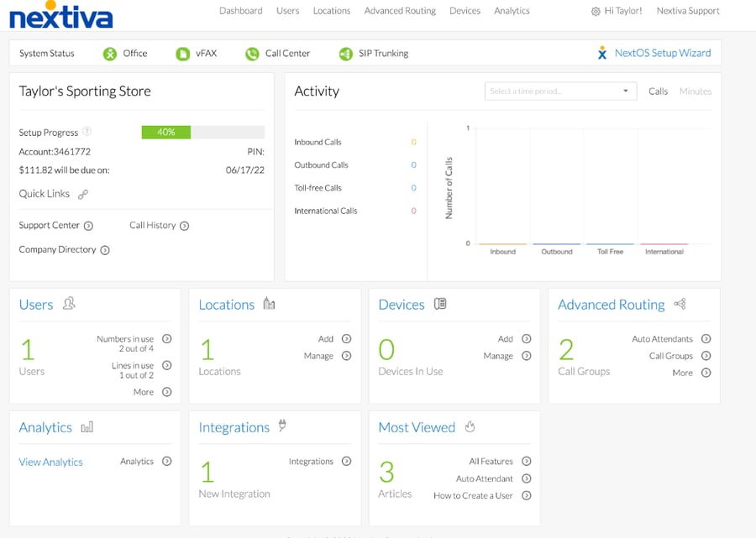Click the View Analytics link
The image size is (756, 538).
click(50, 462)
